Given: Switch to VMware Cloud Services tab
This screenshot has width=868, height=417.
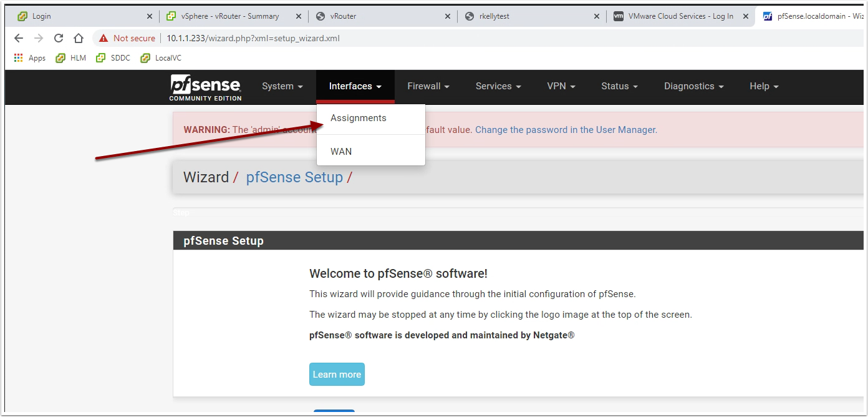Looking at the screenshot, I should (x=681, y=16).
